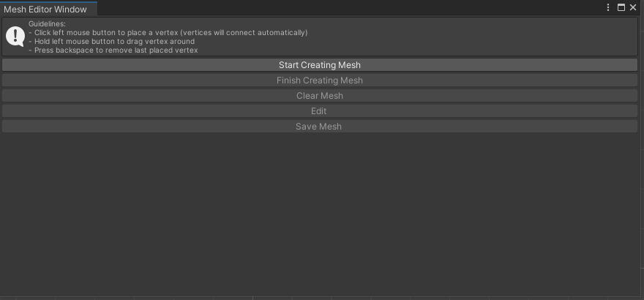Select the Edit button
This screenshot has width=644, height=300.
pyautogui.click(x=319, y=111)
